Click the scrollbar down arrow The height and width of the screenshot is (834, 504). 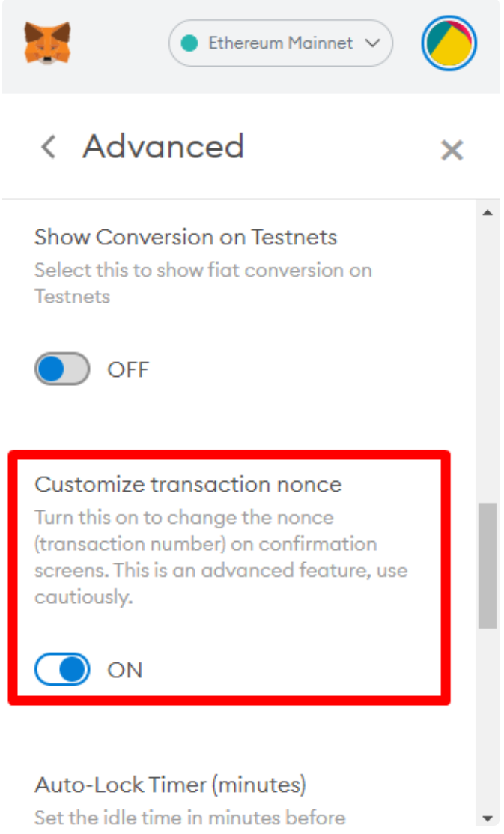click(488, 818)
